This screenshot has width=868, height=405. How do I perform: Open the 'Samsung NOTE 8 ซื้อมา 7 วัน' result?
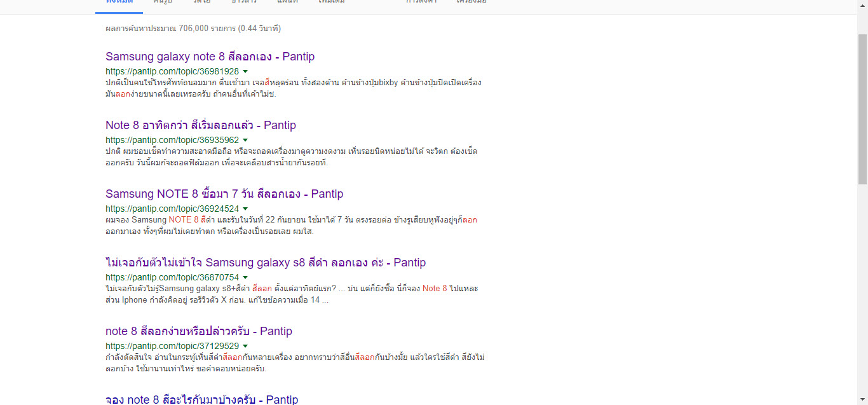point(224,194)
